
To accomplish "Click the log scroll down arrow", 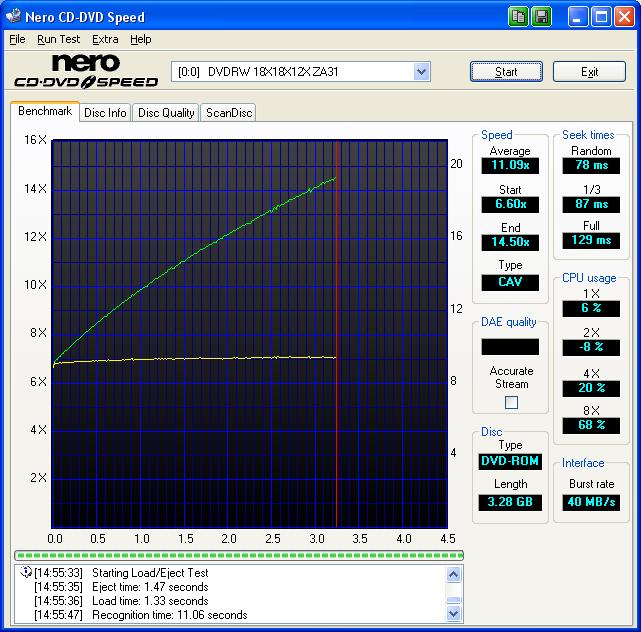I will 454,613.
